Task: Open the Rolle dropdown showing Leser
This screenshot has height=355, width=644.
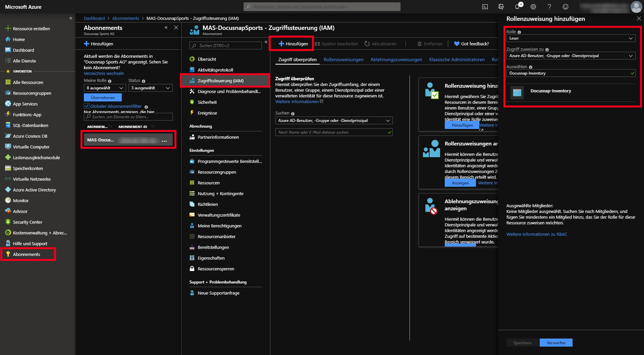Action: click(x=571, y=38)
